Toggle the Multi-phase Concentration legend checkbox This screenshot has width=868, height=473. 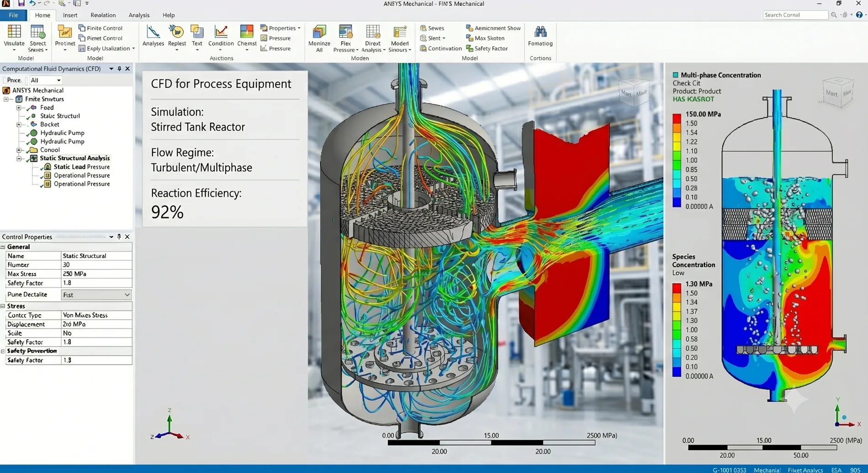[675, 75]
